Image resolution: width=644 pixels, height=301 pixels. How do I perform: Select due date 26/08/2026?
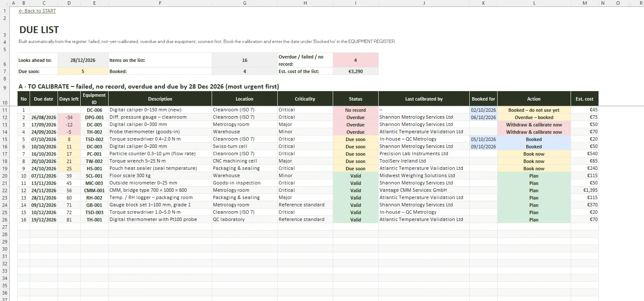pos(44,117)
